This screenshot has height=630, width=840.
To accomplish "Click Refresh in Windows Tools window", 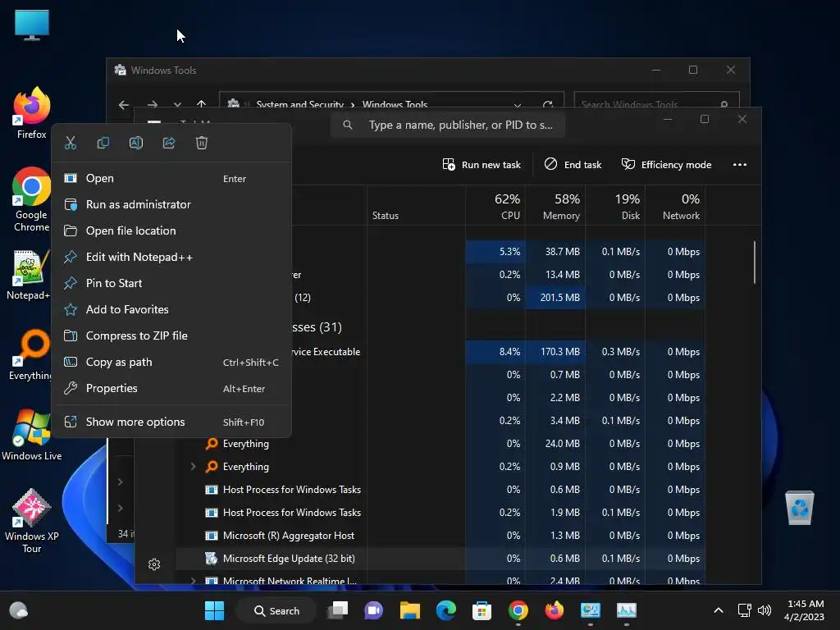I will (x=547, y=105).
